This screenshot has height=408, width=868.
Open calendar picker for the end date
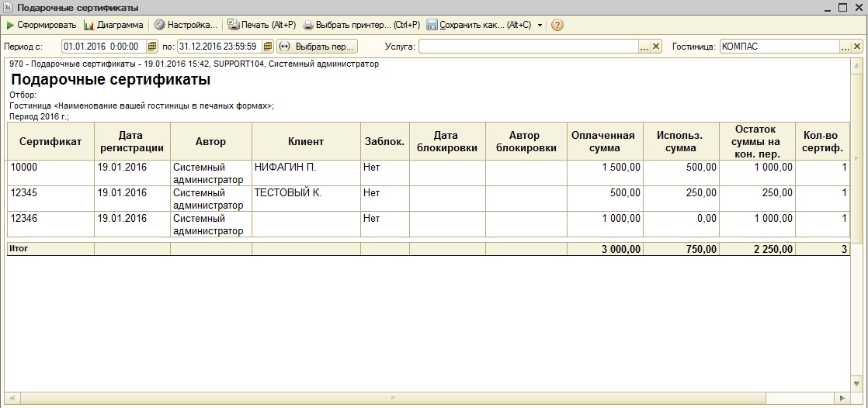tap(268, 47)
